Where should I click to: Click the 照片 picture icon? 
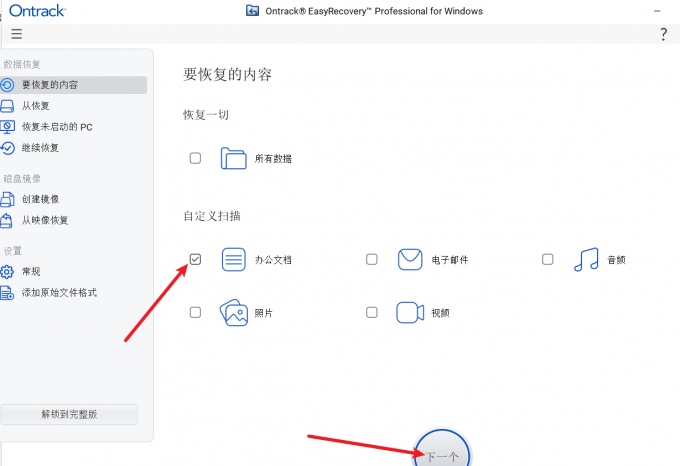234,313
